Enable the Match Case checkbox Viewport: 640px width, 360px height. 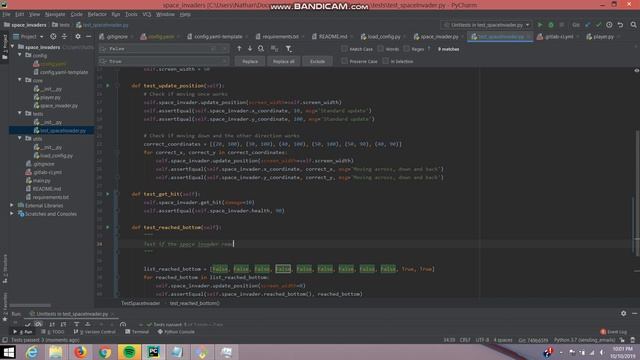[344, 49]
